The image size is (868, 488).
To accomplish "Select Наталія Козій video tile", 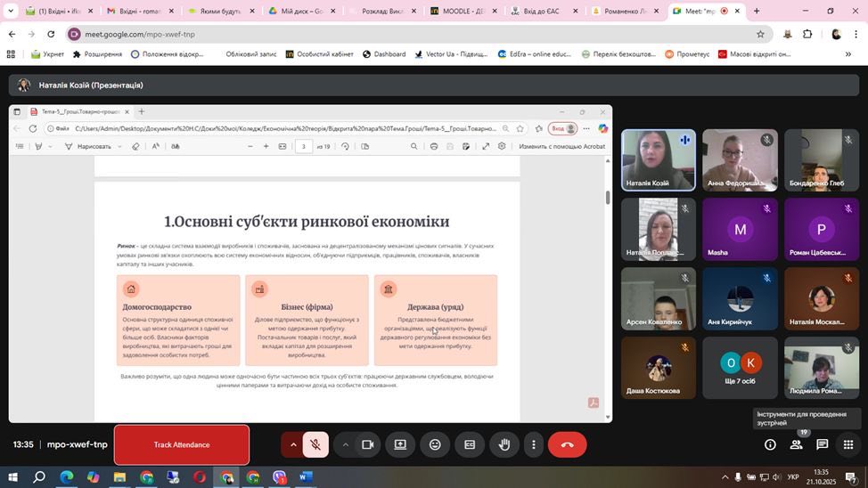I will (659, 160).
